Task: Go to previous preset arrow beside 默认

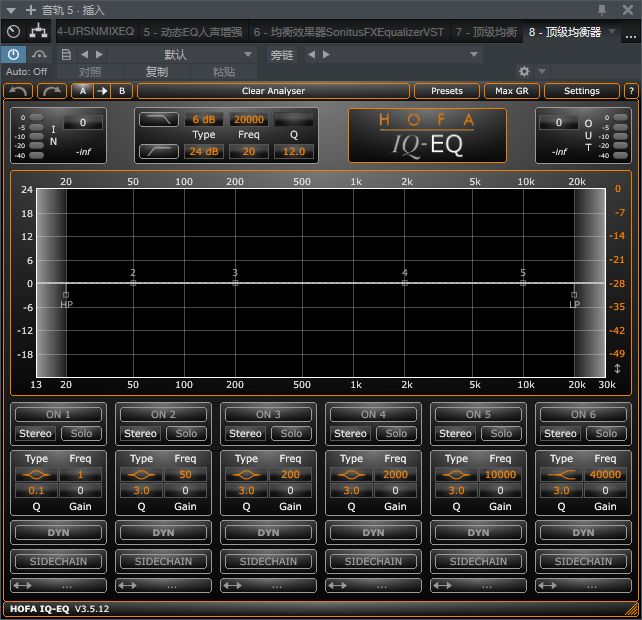Action: (84, 54)
